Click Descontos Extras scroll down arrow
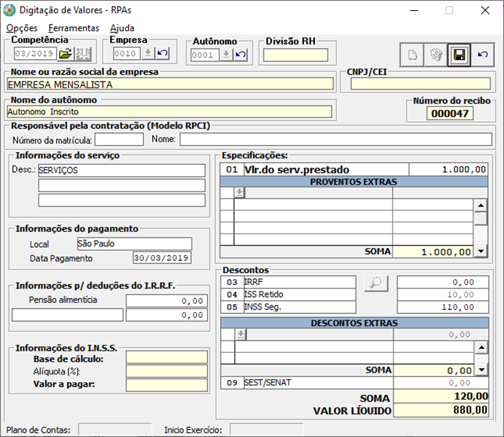This screenshot has width=504, height=437. 482,370
